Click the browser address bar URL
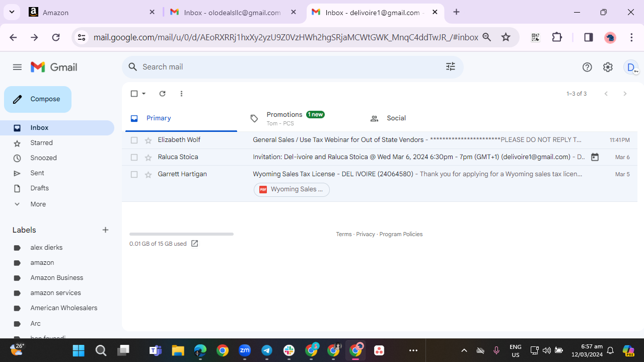 [x=285, y=37]
